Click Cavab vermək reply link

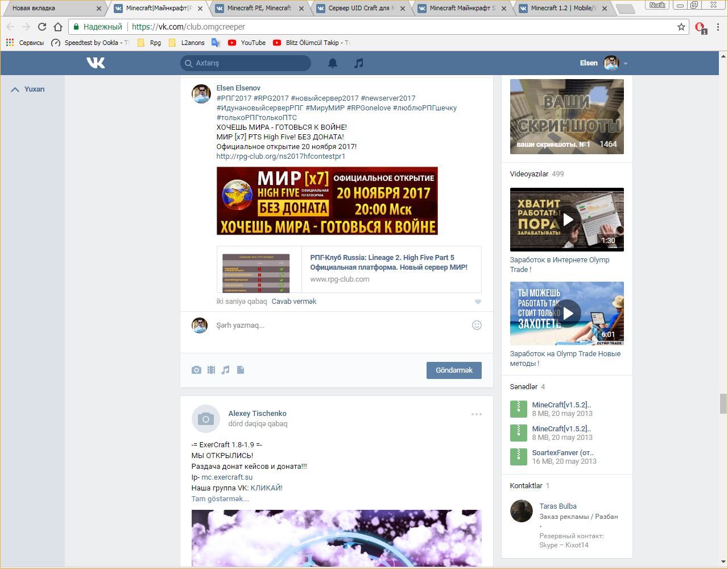pos(294,302)
